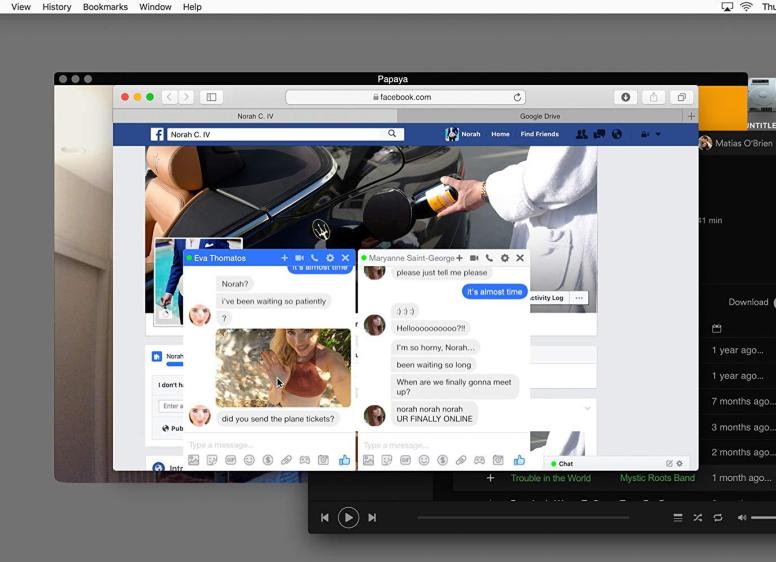776x562 pixels.
Task: Click the Facebook logo
Action: (x=157, y=134)
